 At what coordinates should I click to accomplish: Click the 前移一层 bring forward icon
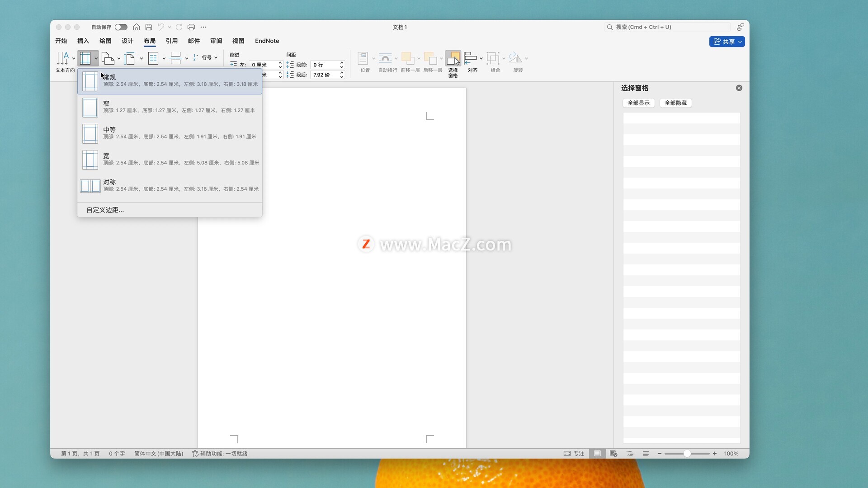[x=408, y=58]
